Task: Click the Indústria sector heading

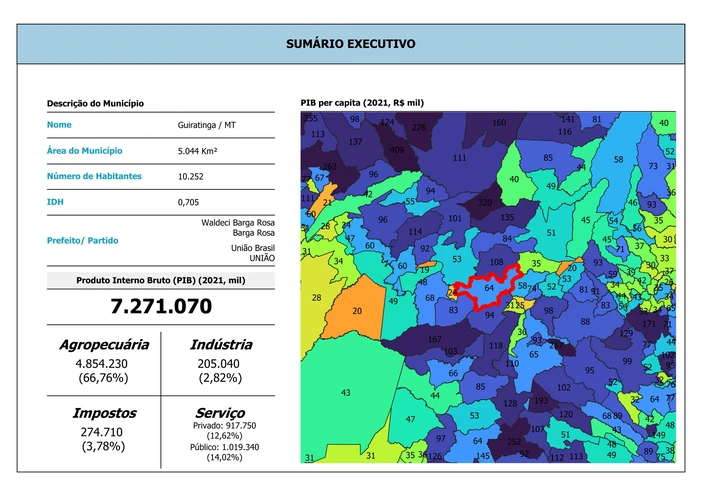Action: click(221, 344)
